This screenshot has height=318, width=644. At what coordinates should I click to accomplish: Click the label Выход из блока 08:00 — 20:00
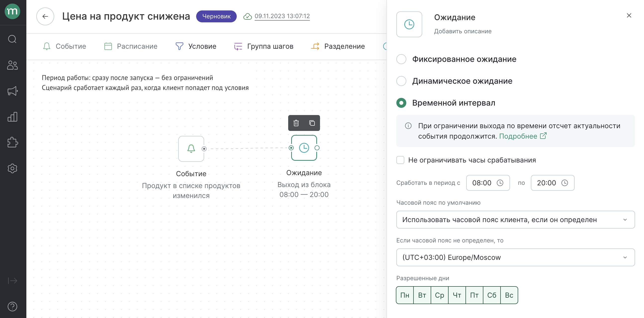304,190
